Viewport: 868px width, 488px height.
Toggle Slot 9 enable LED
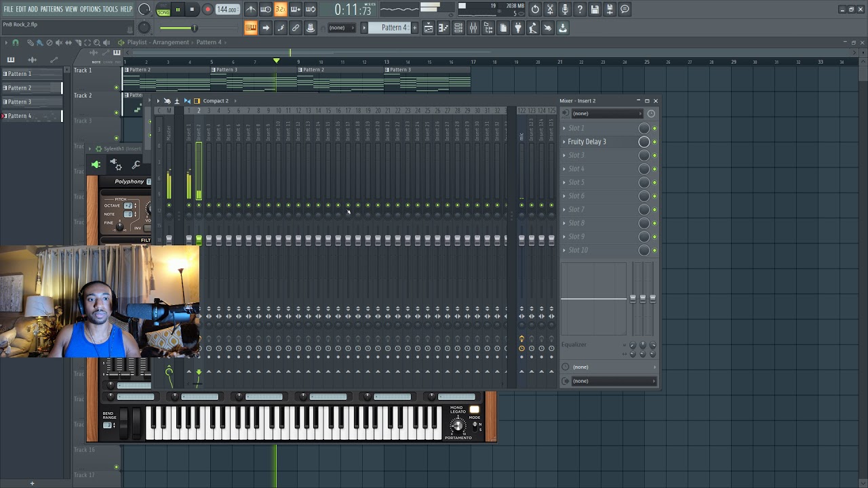(654, 237)
